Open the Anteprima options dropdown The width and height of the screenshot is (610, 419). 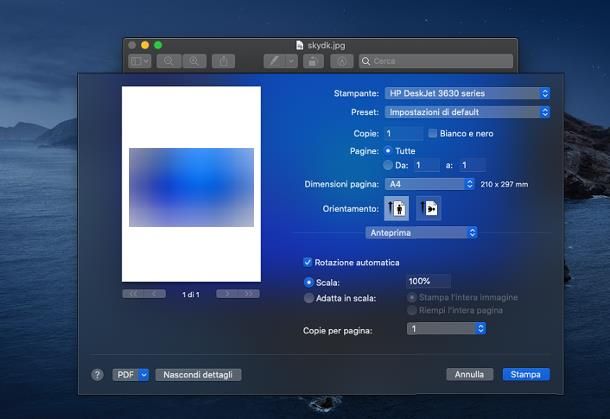(421, 233)
